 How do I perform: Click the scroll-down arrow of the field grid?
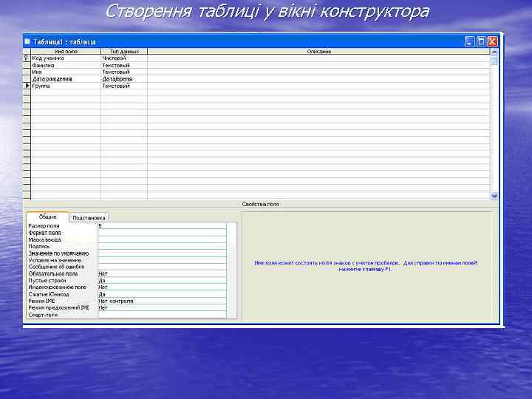pyautogui.click(x=494, y=196)
